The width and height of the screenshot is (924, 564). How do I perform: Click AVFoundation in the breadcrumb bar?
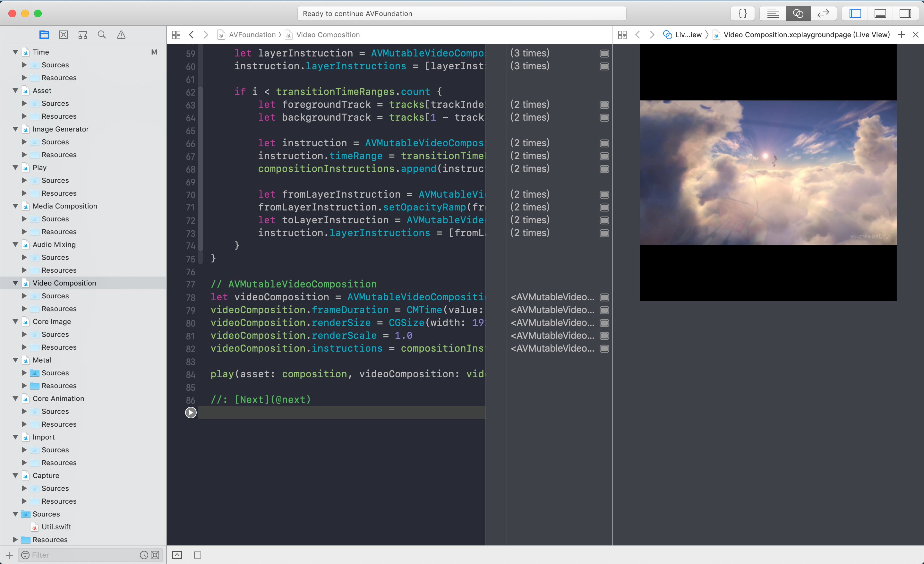click(252, 35)
